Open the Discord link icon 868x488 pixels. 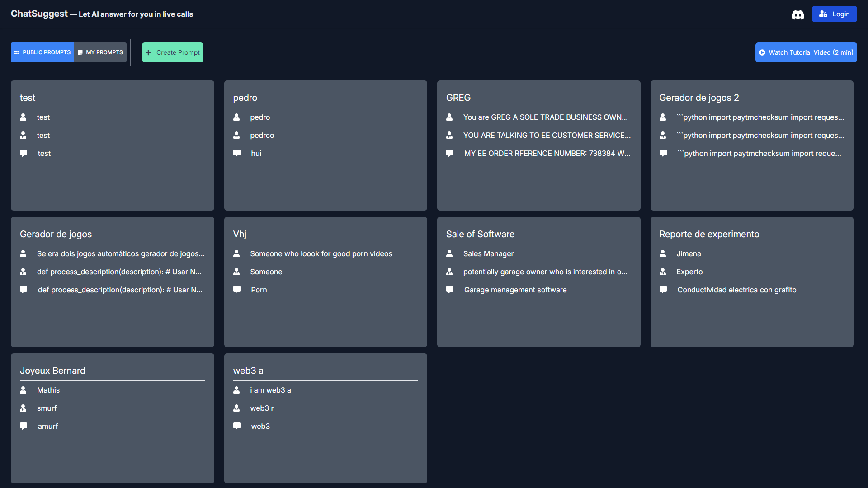tap(797, 14)
